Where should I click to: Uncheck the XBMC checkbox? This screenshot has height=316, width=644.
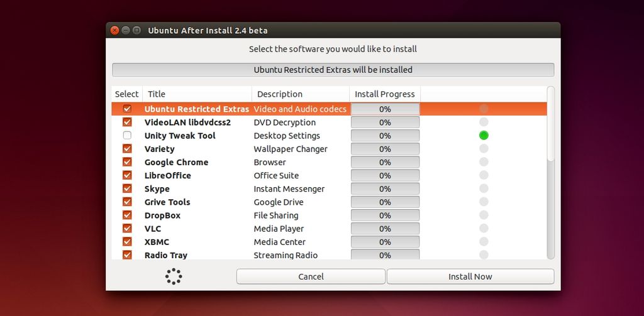coord(127,241)
